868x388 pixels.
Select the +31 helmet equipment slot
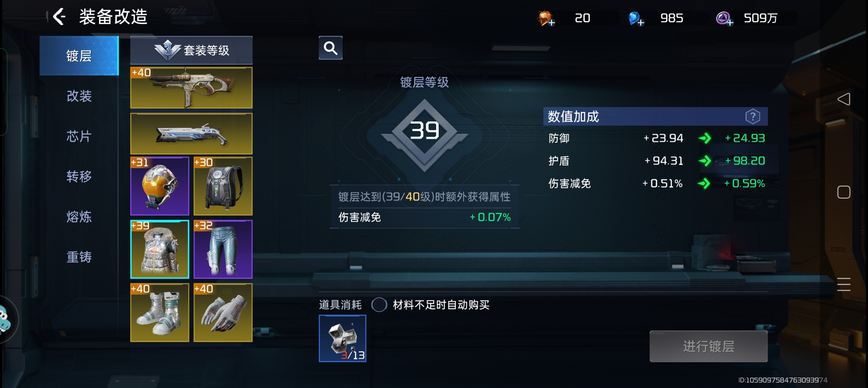pyautogui.click(x=160, y=186)
